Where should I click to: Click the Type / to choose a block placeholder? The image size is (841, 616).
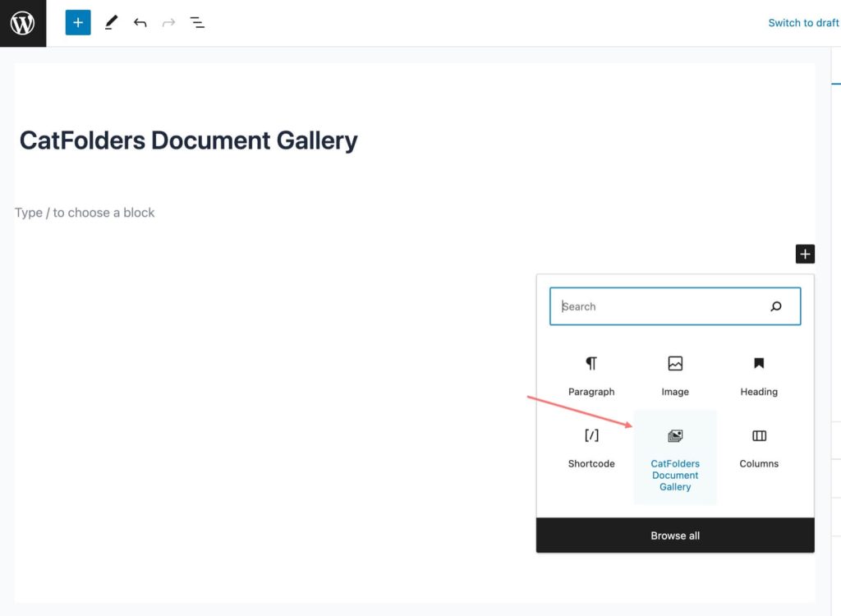pyautogui.click(x=85, y=212)
